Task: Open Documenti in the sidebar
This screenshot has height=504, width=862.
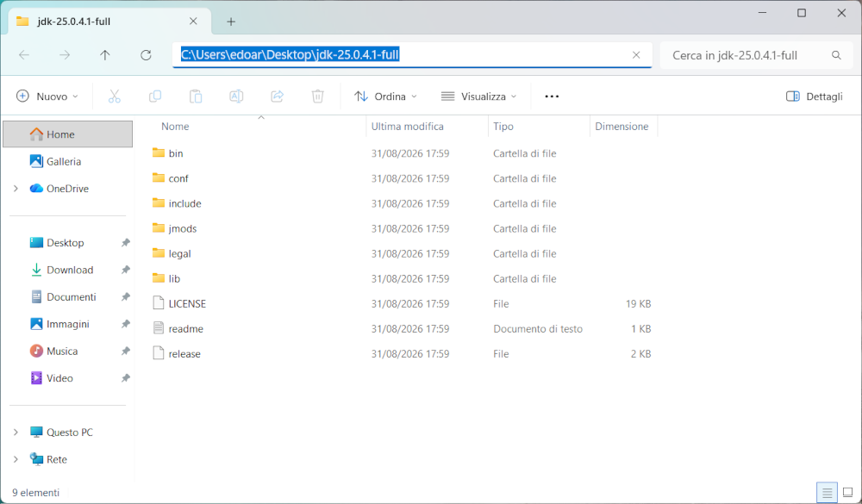Action: pyautogui.click(x=71, y=296)
